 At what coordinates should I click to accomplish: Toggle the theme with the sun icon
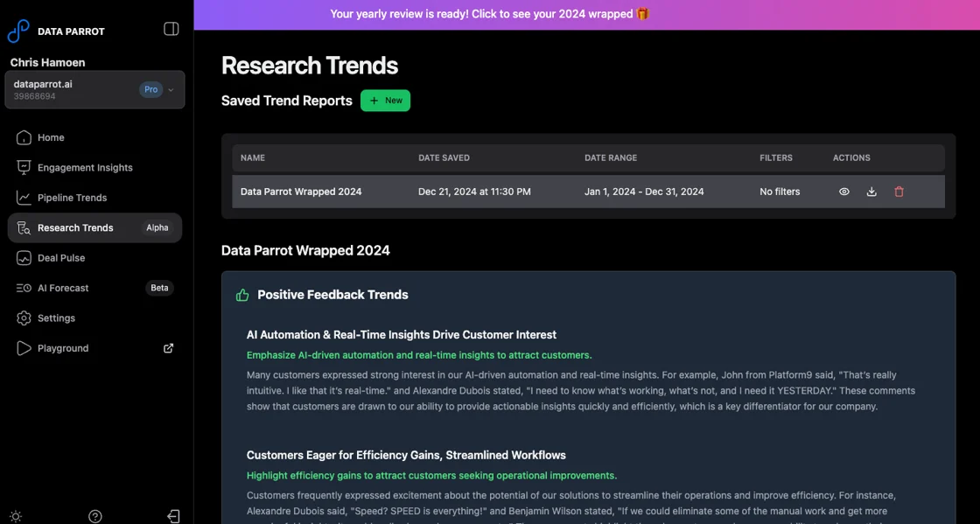click(15, 515)
